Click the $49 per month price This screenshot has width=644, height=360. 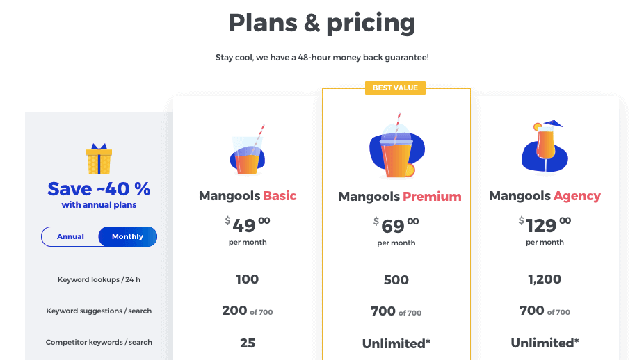point(248,224)
